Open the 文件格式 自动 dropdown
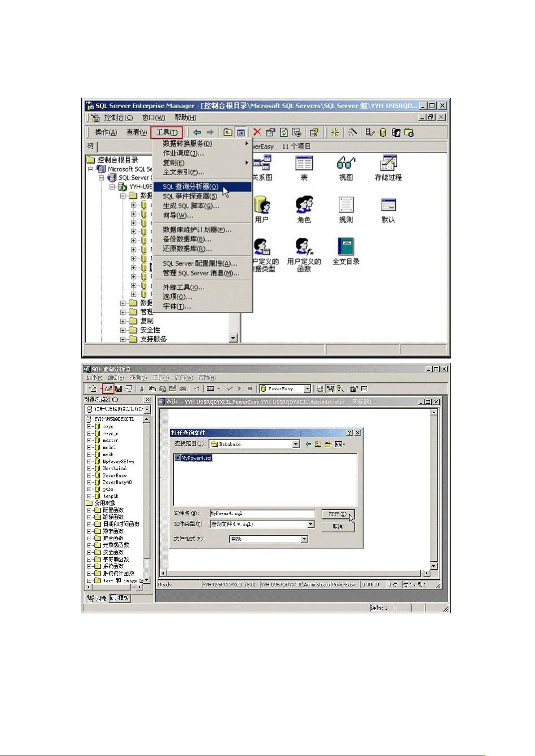535x756 pixels. (x=304, y=539)
